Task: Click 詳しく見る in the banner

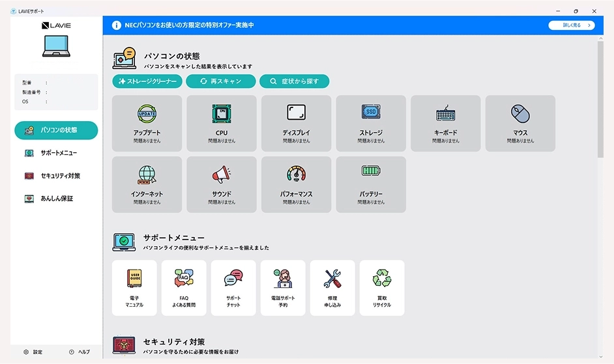Action: coord(572,25)
